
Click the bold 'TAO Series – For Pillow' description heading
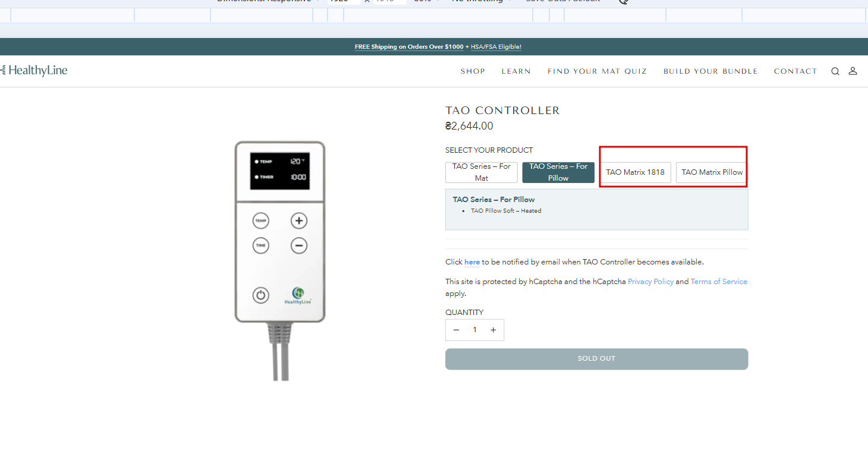(493, 200)
